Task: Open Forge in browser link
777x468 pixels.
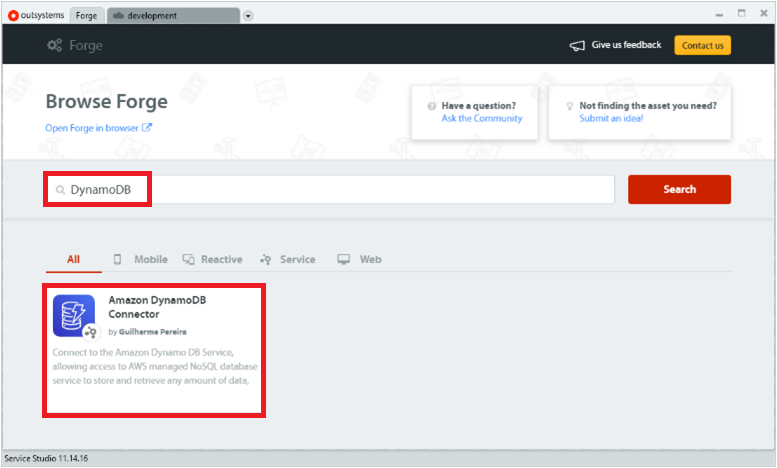Action: coord(92,128)
